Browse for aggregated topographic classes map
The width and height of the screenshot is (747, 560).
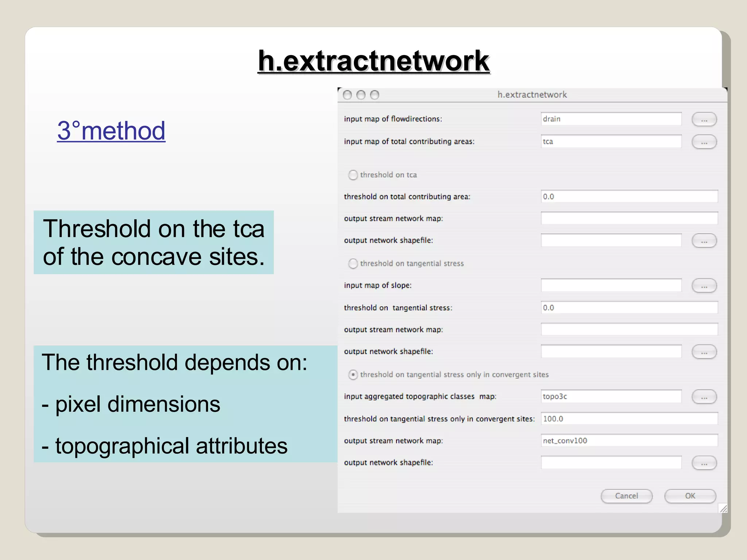[704, 397]
